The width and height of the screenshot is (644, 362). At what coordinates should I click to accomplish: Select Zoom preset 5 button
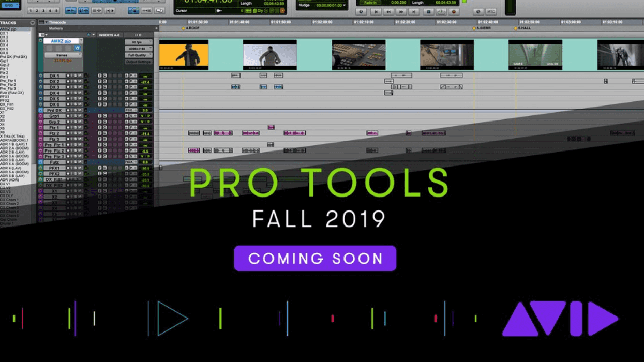coord(57,10)
